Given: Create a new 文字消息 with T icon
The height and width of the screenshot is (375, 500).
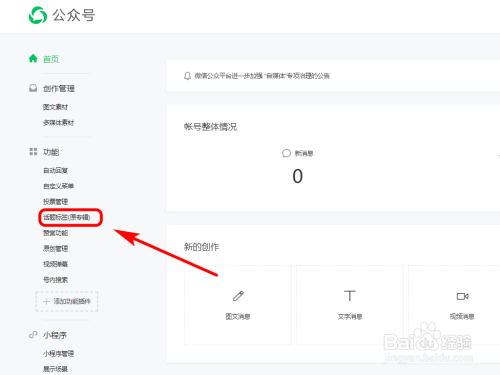Looking at the screenshot, I should tap(350, 305).
